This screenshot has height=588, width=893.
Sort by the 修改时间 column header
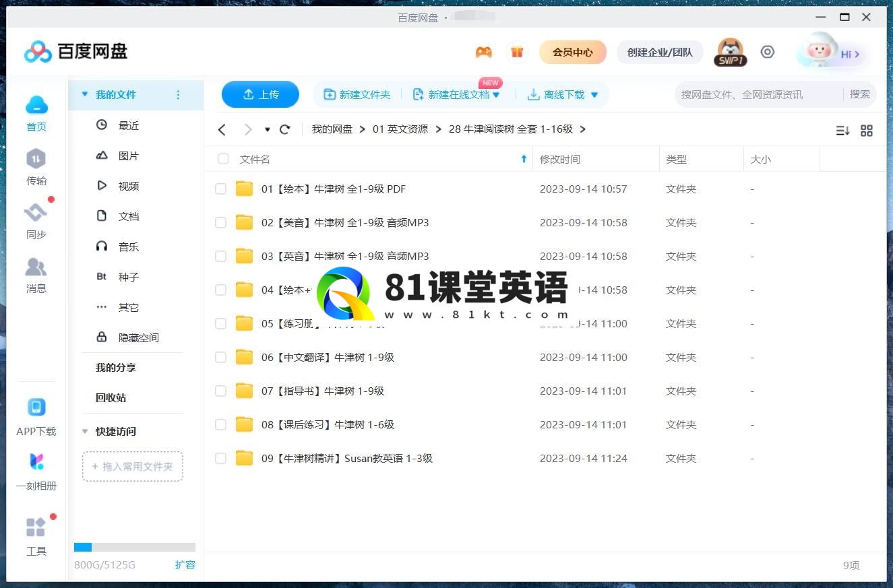(560, 160)
